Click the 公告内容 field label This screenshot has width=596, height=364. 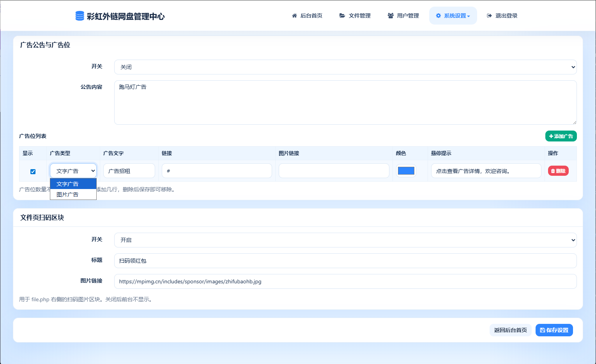pos(91,87)
